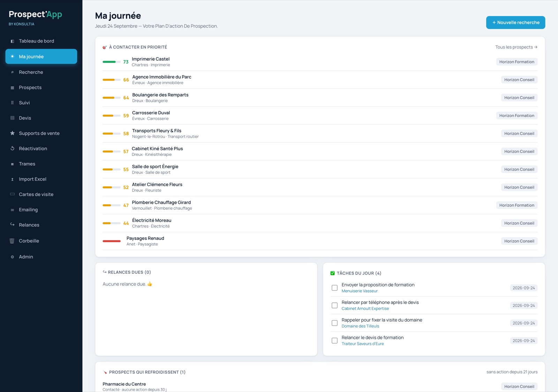Go to the Emailing section
The image size is (558, 392).
pos(41,210)
